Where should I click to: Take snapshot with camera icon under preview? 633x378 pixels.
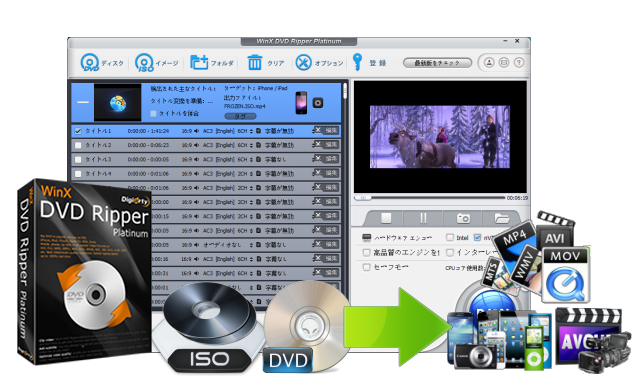click(x=463, y=218)
